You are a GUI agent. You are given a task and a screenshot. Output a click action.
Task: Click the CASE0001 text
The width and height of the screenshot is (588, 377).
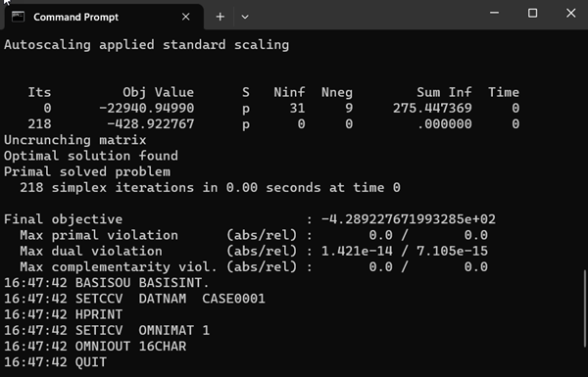click(233, 299)
